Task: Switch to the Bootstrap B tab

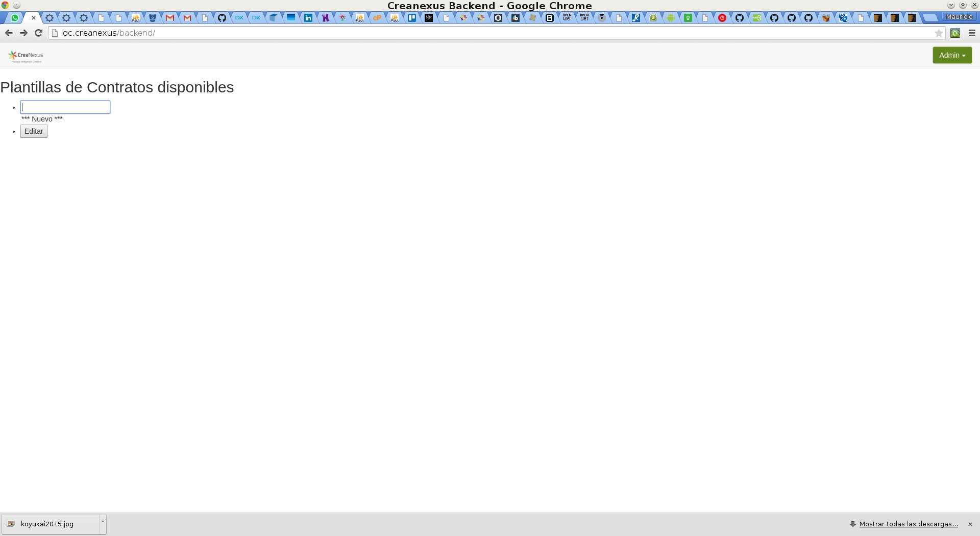Action: [x=550, y=18]
